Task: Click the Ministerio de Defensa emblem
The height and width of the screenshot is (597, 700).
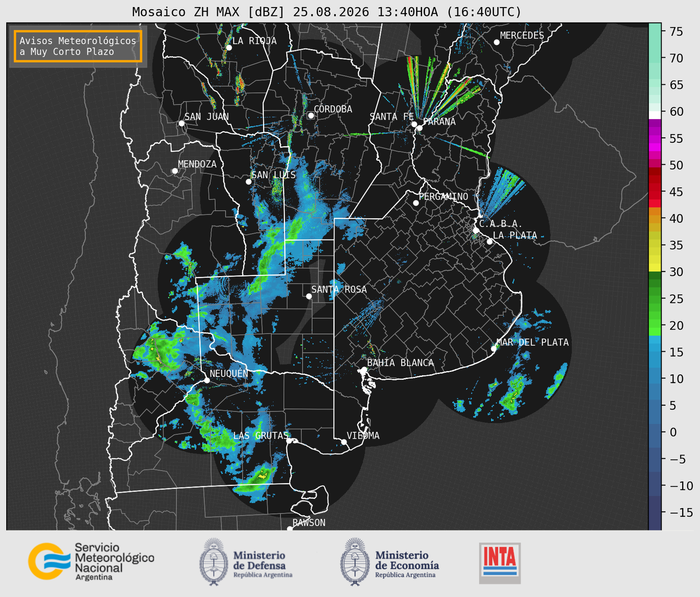Action: tap(213, 562)
